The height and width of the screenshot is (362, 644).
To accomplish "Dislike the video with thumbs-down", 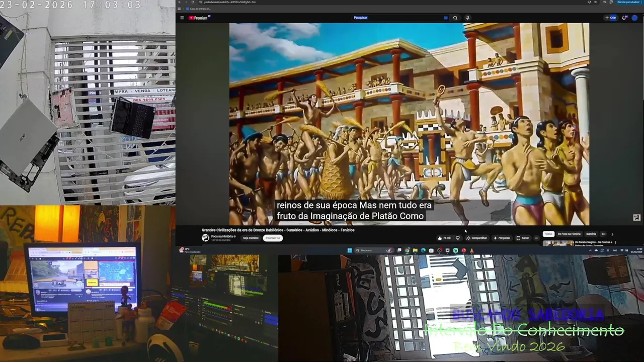I will (457, 238).
